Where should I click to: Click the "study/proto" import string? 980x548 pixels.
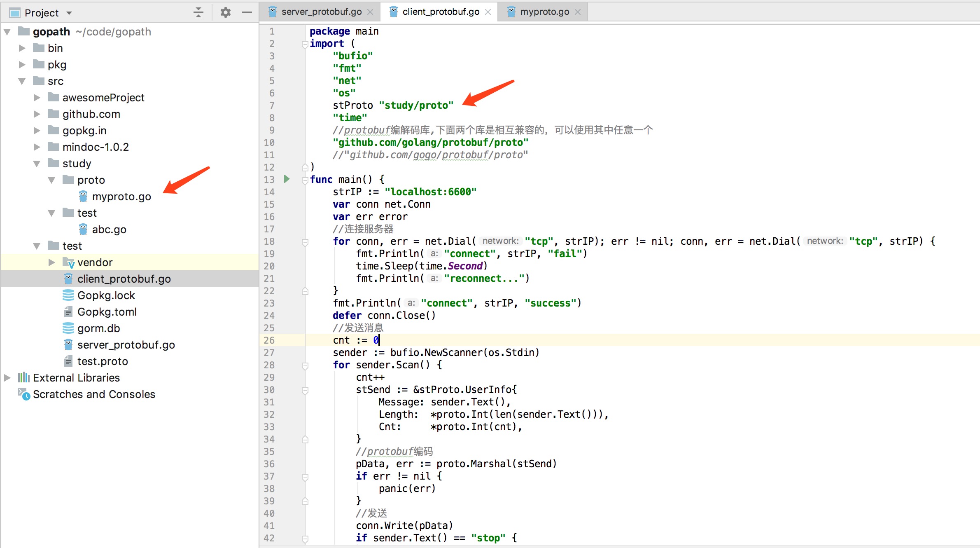coord(416,105)
